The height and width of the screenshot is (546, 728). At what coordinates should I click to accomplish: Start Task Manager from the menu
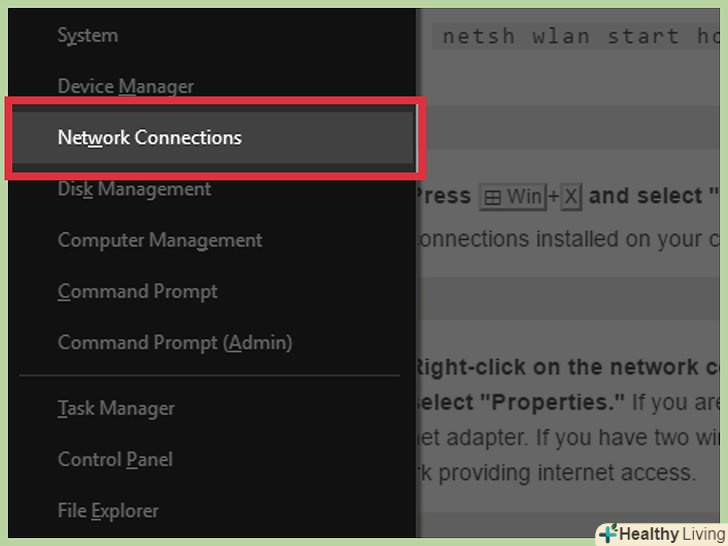116,408
